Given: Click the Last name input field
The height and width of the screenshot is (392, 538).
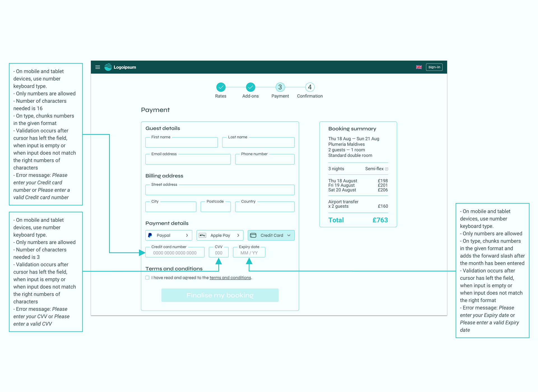Looking at the screenshot, I should coord(258,142).
